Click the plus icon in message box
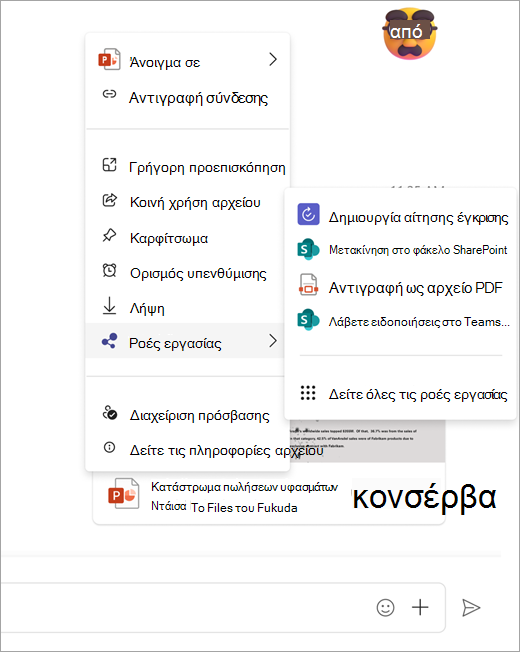The height and width of the screenshot is (652, 520). [x=420, y=607]
